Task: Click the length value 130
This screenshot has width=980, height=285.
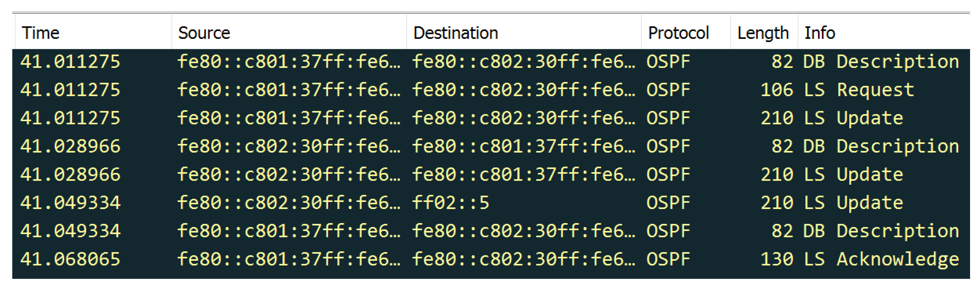Action: (777, 259)
